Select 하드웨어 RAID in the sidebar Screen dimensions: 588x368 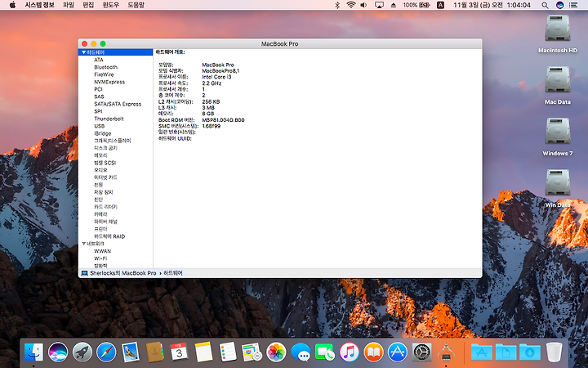click(109, 236)
